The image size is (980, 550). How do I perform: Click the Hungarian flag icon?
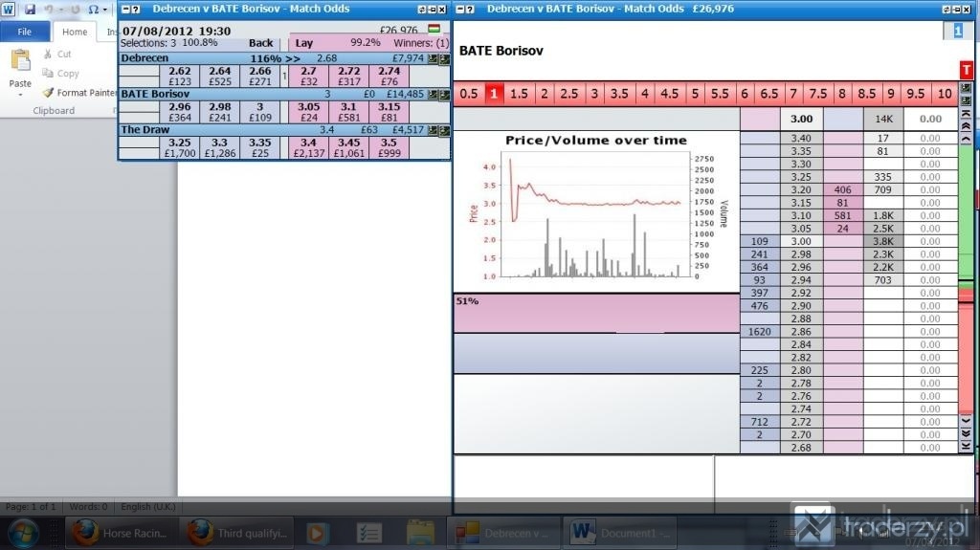[434, 29]
